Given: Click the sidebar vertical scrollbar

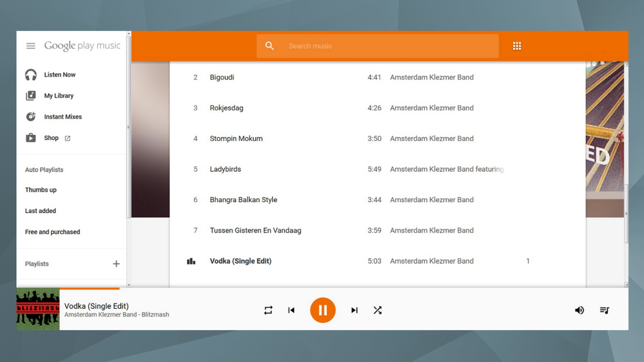Looking at the screenshot, I should tap(128, 127).
